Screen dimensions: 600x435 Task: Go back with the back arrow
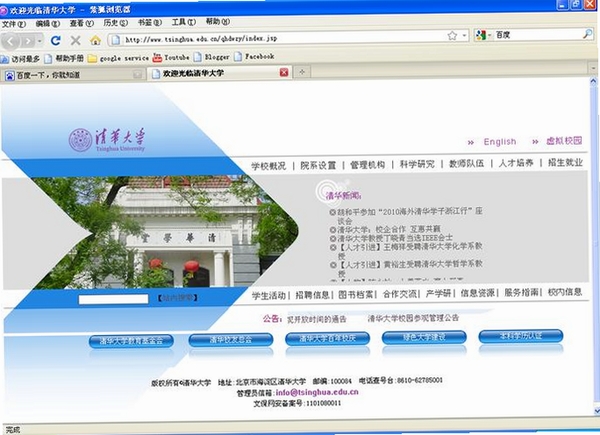pyautogui.click(x=10, y=41)
